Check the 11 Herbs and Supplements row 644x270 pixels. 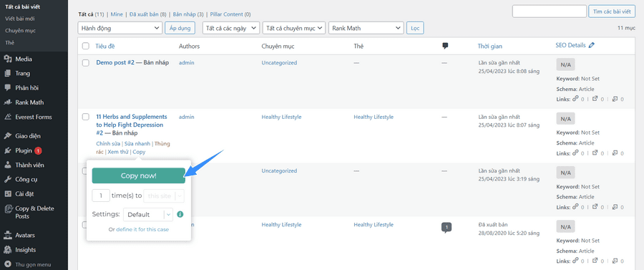pos(85,117)
